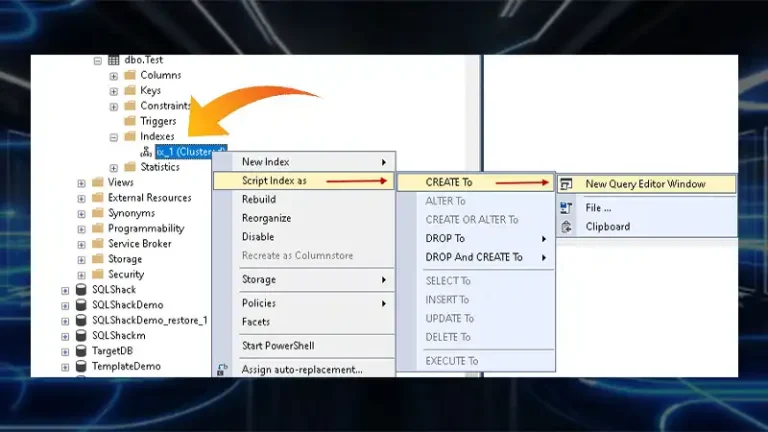Viewport: 768px width, 432px height.
Task: Select Facets from the context menu
Action: pyautogui.click(x=304, y=322)
